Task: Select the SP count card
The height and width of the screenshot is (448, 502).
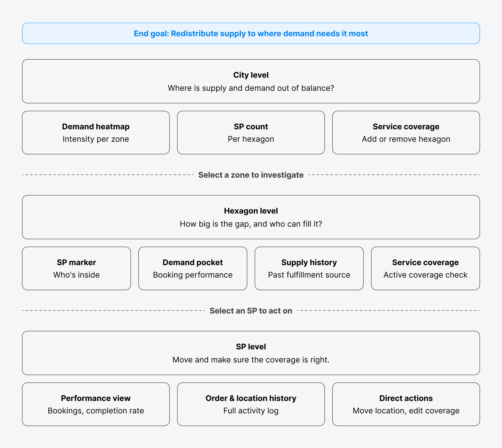Action: click(x=251, y=132)
